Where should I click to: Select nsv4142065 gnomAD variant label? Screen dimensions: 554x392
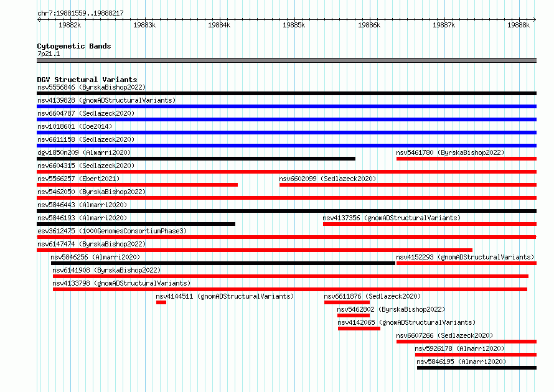(406, 322)
